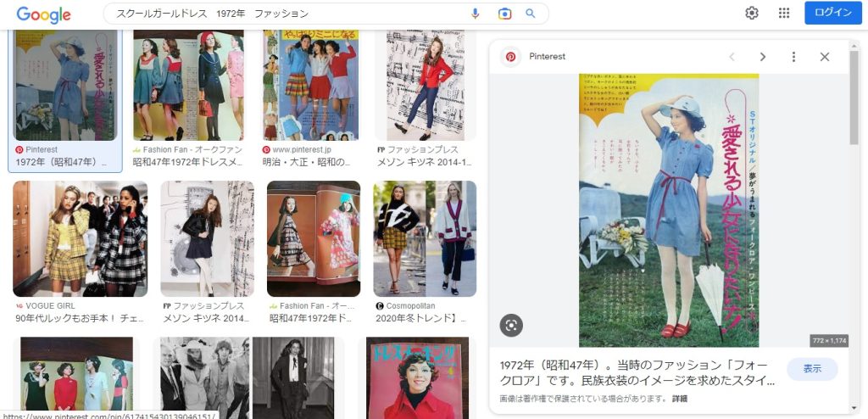This screenshot has width=868, height=419.
Task: Open search by image camera icon
Action: [x=504, y=14]
